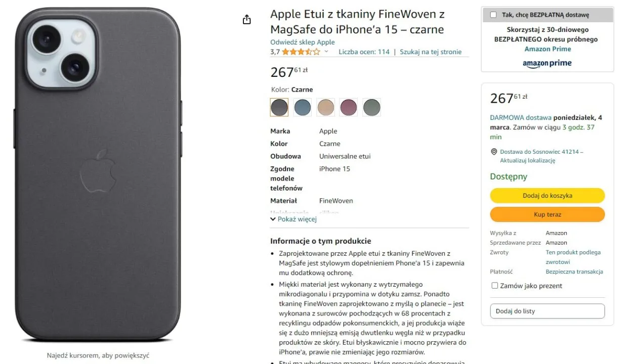632x364 pixels.
Task: Click 'Szukaj na tej stronie' link
Action: tap(431, 52)
